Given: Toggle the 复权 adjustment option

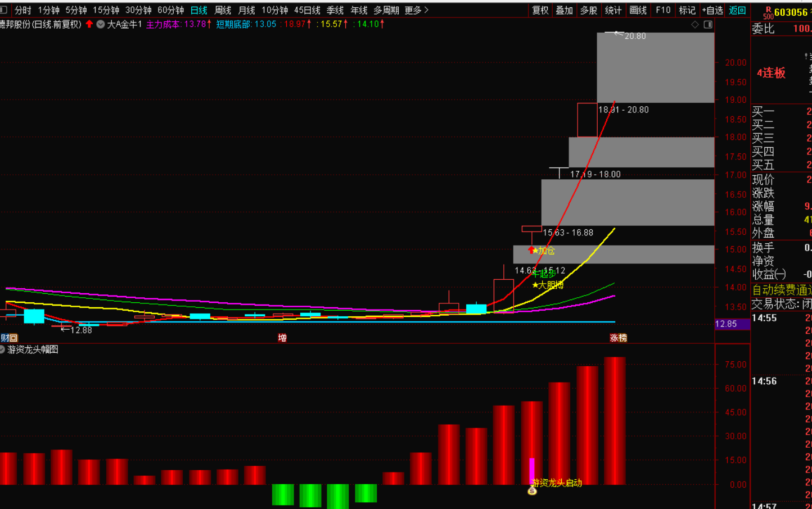Looking at the screenshot, I should (540, 10).
